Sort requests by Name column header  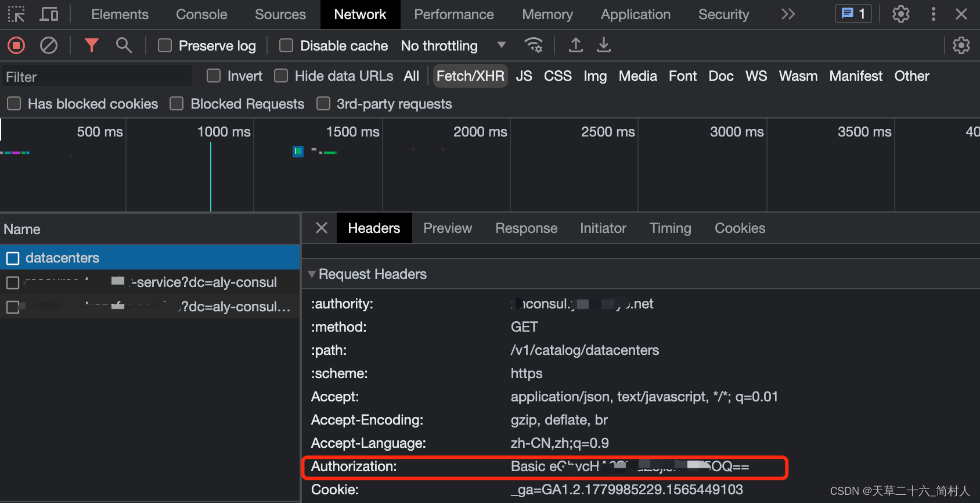click(x=150, y=229)
